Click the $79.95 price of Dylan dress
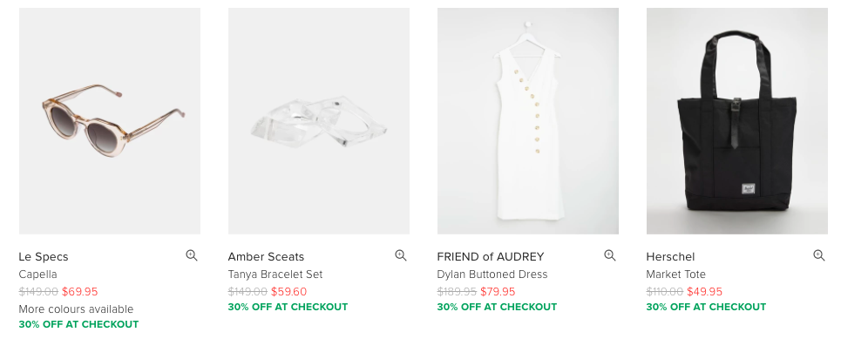This screenshot has width=868, height=339. click(498, 291)
